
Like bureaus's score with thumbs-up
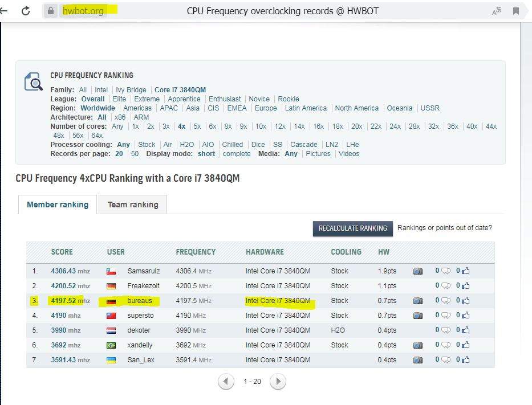[465, 300]
